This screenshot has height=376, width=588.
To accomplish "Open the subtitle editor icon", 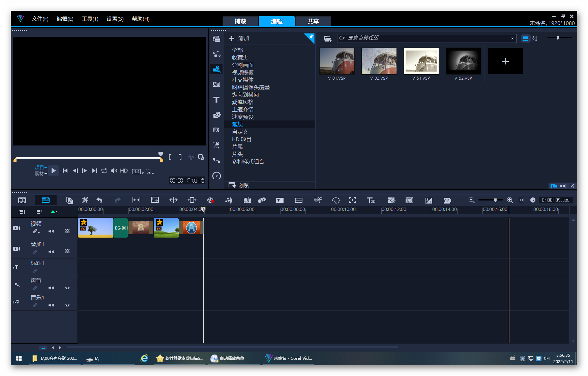I will (x=280, y=200).
